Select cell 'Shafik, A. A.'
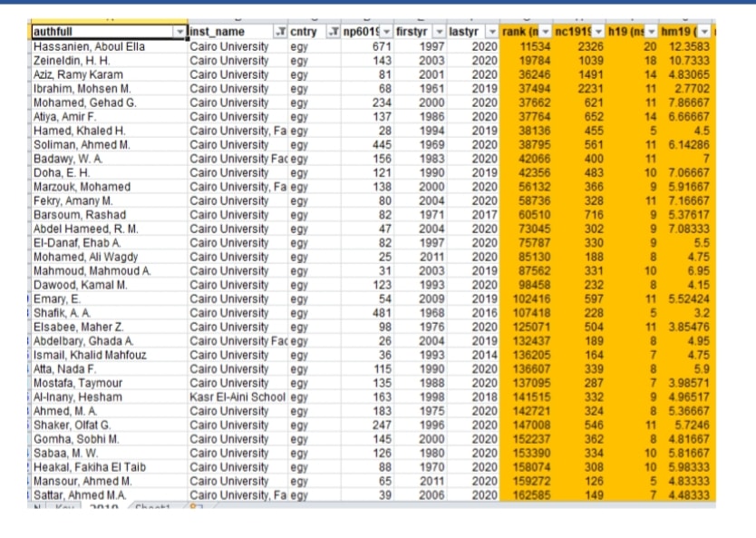The image size is (756, 538). coord(109,313)
